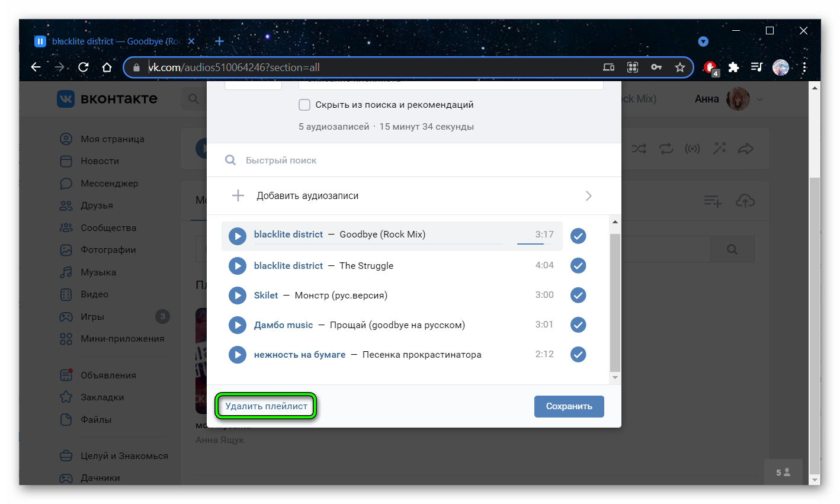Click add playlist icon
This screenshot has height=504, width=840.
713,201
